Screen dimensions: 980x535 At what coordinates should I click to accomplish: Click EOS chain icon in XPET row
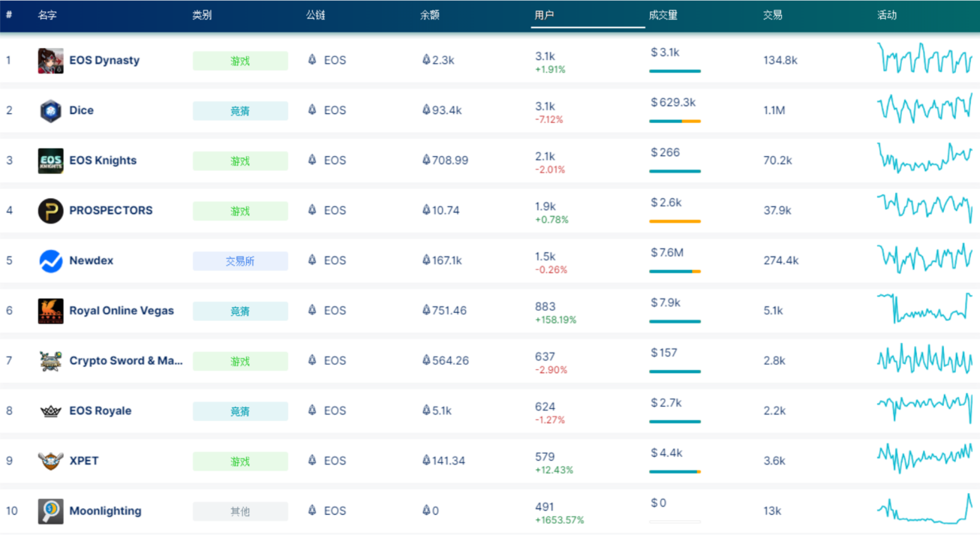(x=312, y=460)
